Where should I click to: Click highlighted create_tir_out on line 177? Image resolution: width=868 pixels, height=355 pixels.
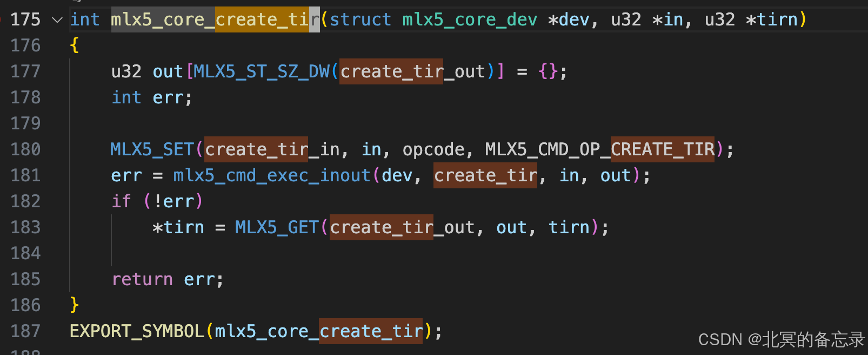pos(412,71)
